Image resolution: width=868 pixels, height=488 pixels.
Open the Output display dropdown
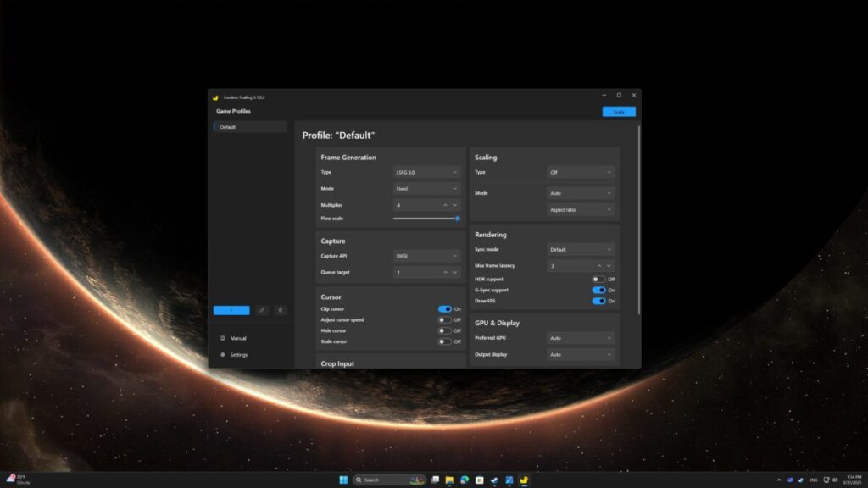580,355
